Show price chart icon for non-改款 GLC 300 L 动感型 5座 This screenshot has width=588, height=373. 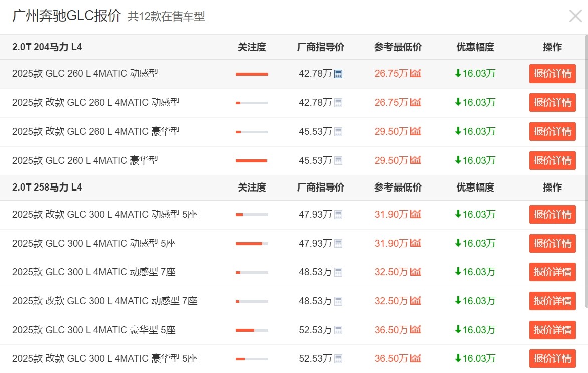[416, 243]
